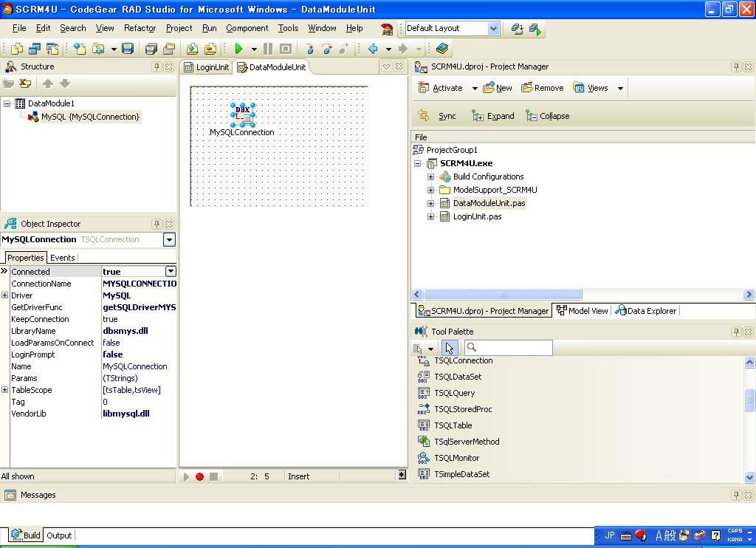
Task: Select the MySQLConnection component on the designer
Action: coord(242,114)
